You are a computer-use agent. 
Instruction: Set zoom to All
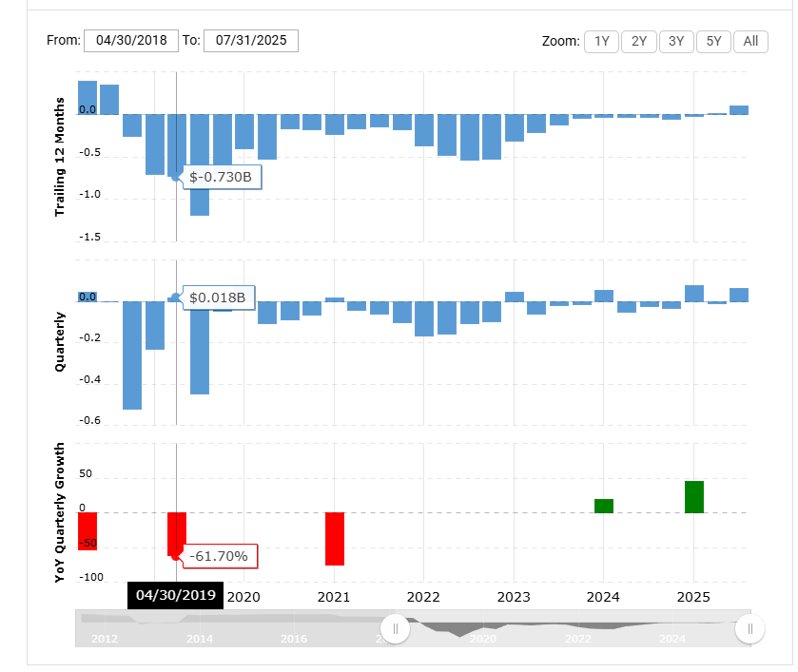750,41
